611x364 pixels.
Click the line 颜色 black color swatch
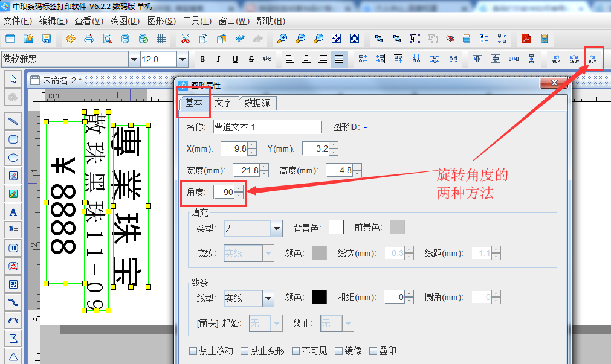coord(319,297)
